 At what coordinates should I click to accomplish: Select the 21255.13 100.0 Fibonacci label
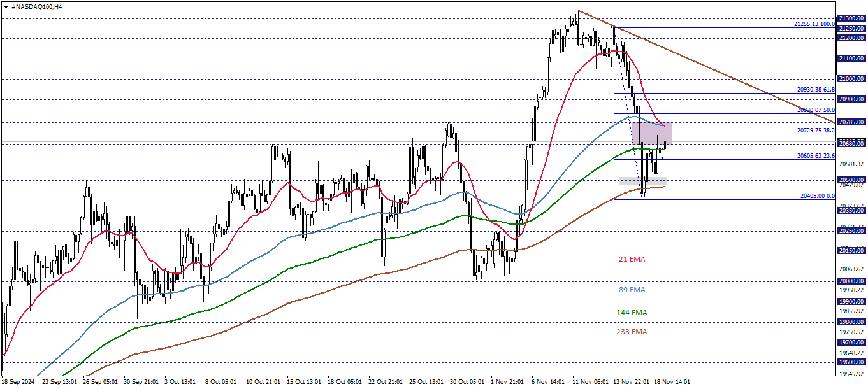[x=814, y=24]
